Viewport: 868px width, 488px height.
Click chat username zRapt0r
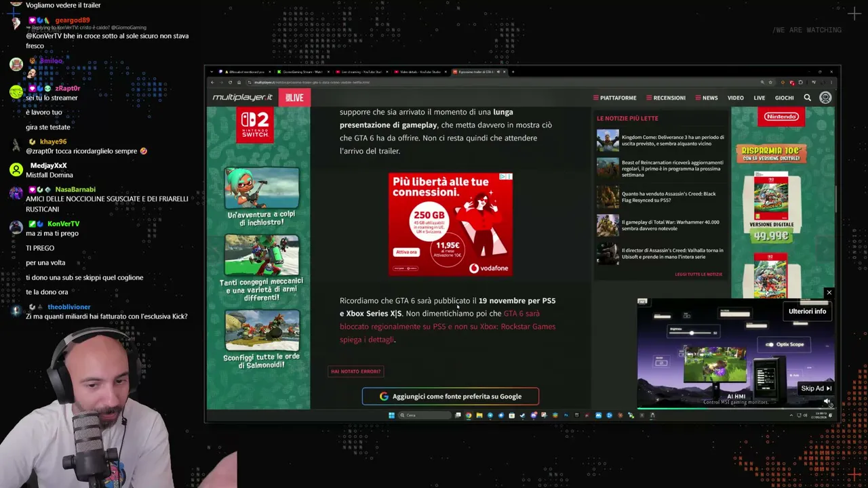click(x=68, y=88)
